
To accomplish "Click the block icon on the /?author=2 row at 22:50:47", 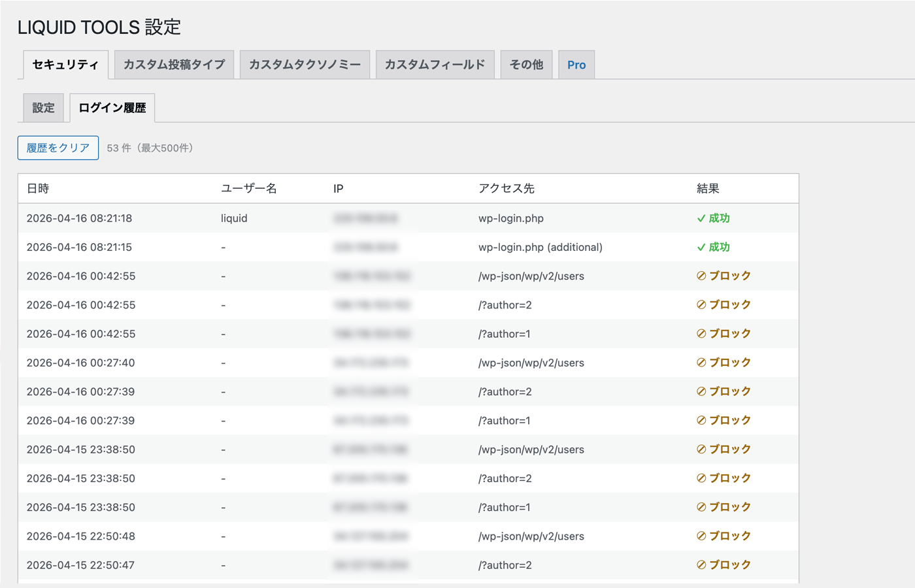I will coord(701,564).
